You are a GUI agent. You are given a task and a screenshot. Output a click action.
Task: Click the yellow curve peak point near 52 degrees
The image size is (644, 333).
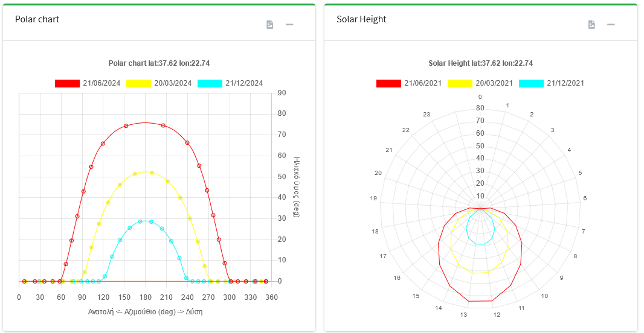152,173
